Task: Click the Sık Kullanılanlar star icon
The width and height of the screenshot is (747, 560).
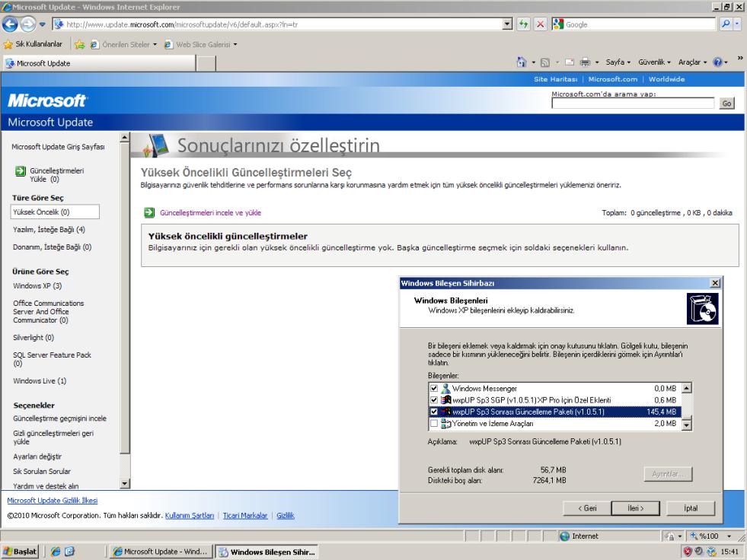Action: pos(9,45)
